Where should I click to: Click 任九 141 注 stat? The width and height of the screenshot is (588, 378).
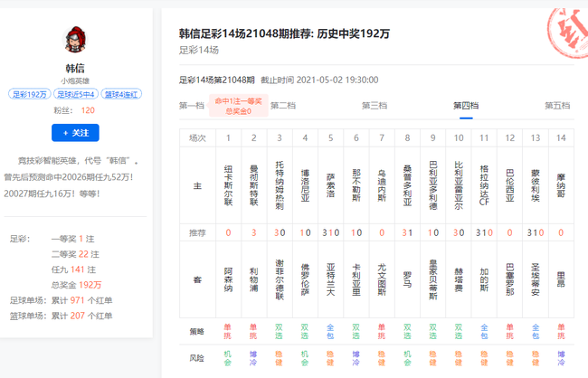73,269
